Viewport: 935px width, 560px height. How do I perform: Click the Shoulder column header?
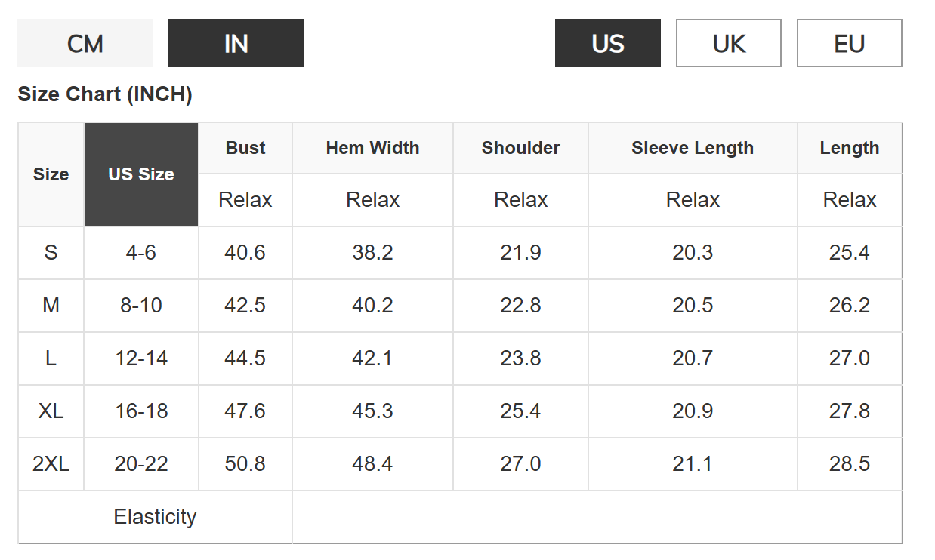521,148
